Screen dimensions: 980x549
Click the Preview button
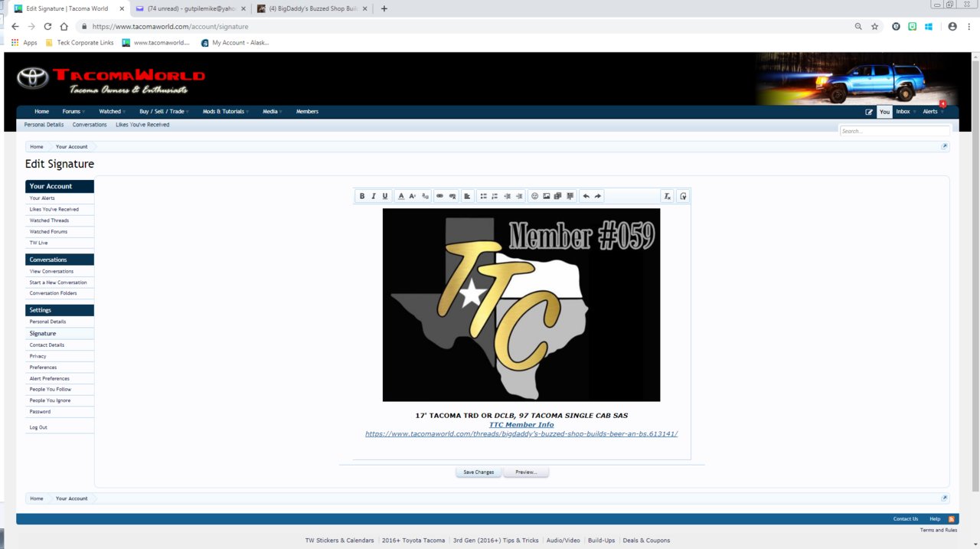(x=526, y=472)
